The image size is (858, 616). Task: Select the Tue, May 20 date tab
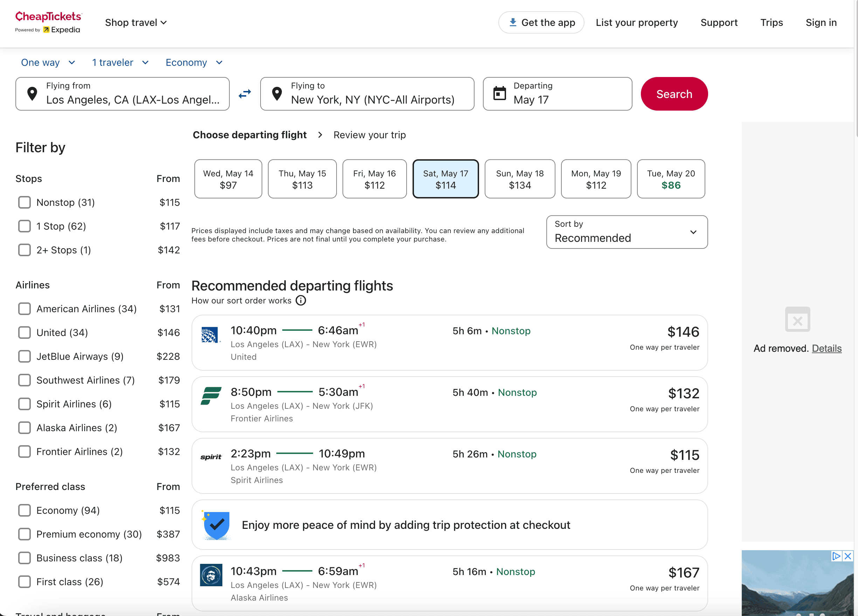click(x=670, y=179)
